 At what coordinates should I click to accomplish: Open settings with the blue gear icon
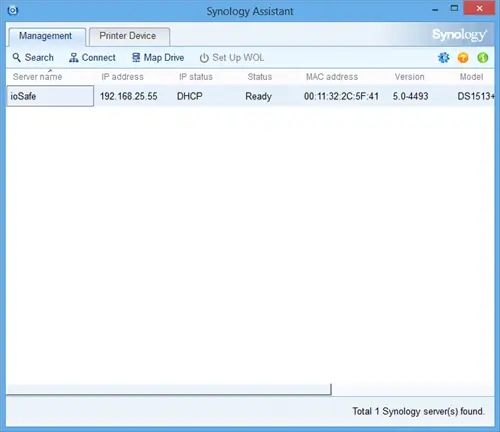pyautogui.click(x=444, y=58)
